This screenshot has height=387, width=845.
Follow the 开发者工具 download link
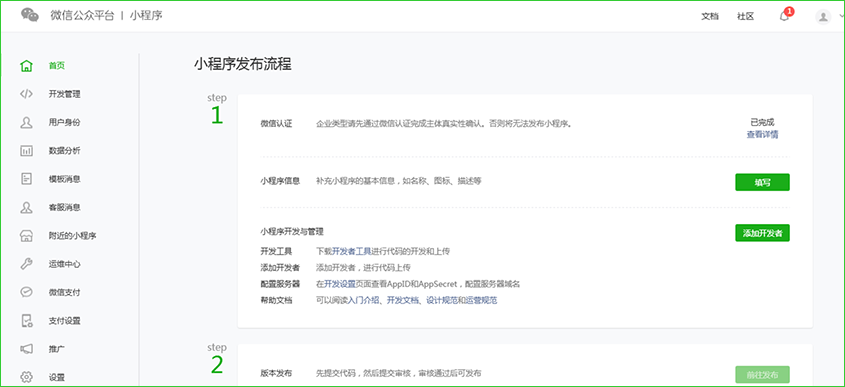(351, 251)
